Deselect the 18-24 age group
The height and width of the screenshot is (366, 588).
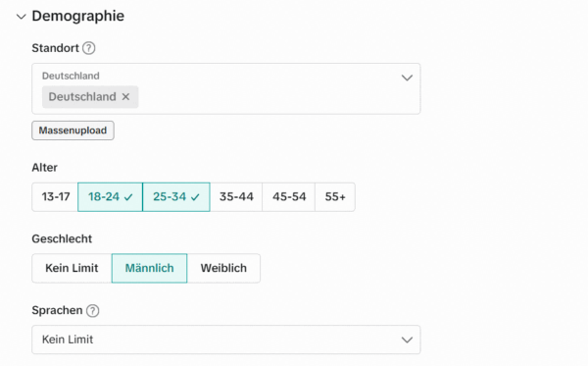point(110,197)
